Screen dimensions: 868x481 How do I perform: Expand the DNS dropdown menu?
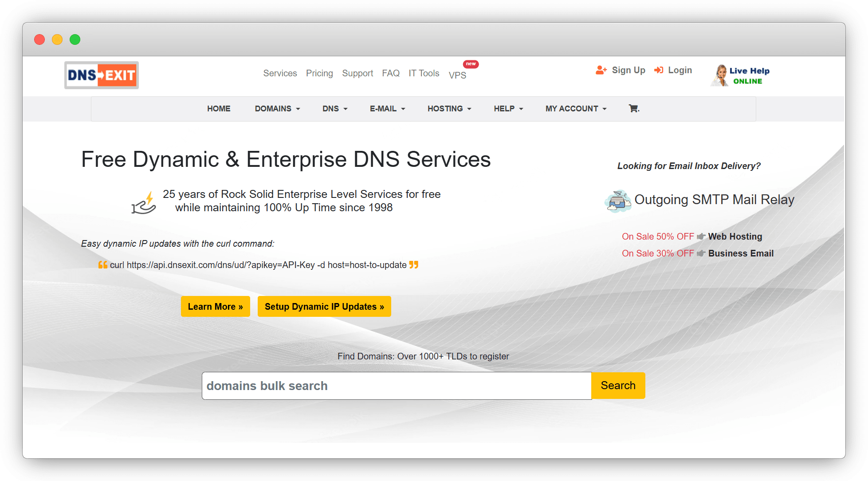334,109
